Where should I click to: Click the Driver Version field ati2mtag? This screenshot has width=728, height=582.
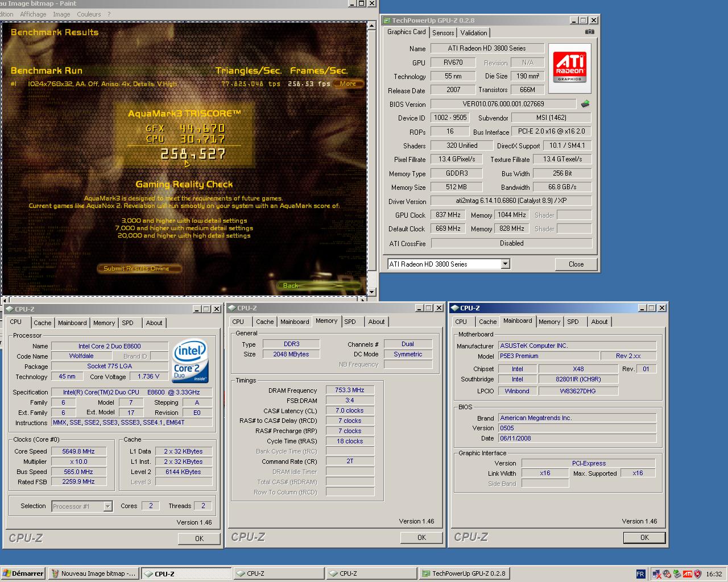[x=511, y=201]
